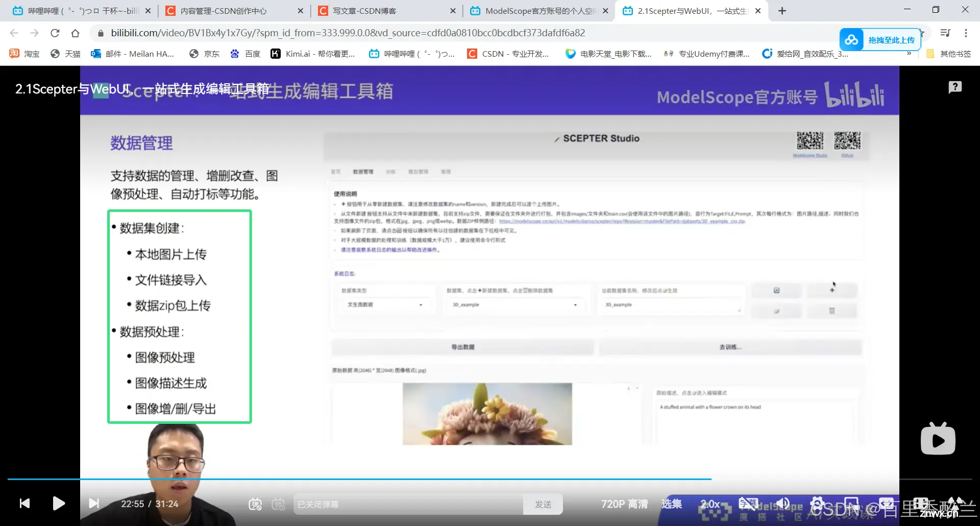Open the 专业Udemy付费课 bookmark
The image size is (980, 526).
(706, 54)
